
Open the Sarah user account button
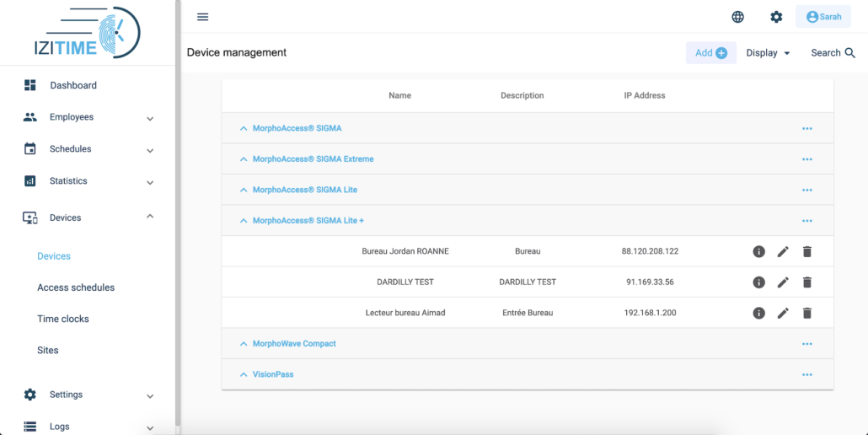[x=823, y=17]
